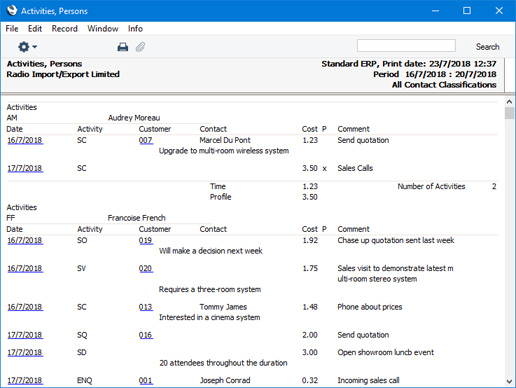
Task: Click 'Marcel Du Pont' contact
Action: pos(225,140)
